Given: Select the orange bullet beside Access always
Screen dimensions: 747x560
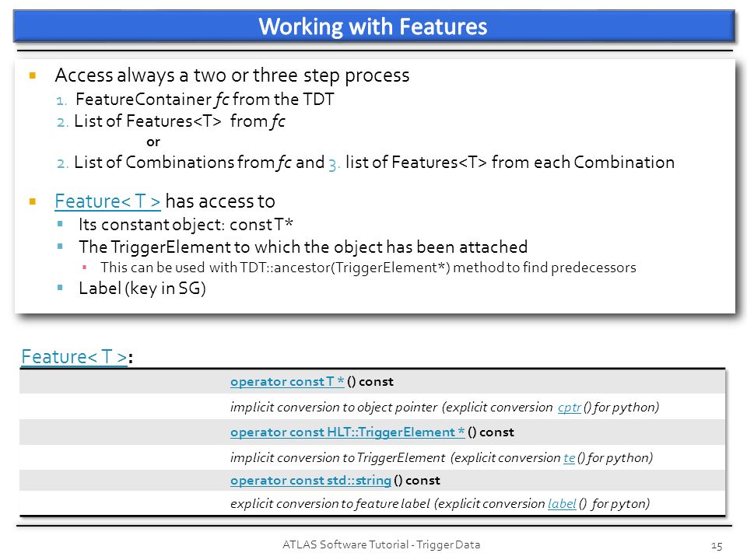Looking at the screenshot, I should point(33,75).
